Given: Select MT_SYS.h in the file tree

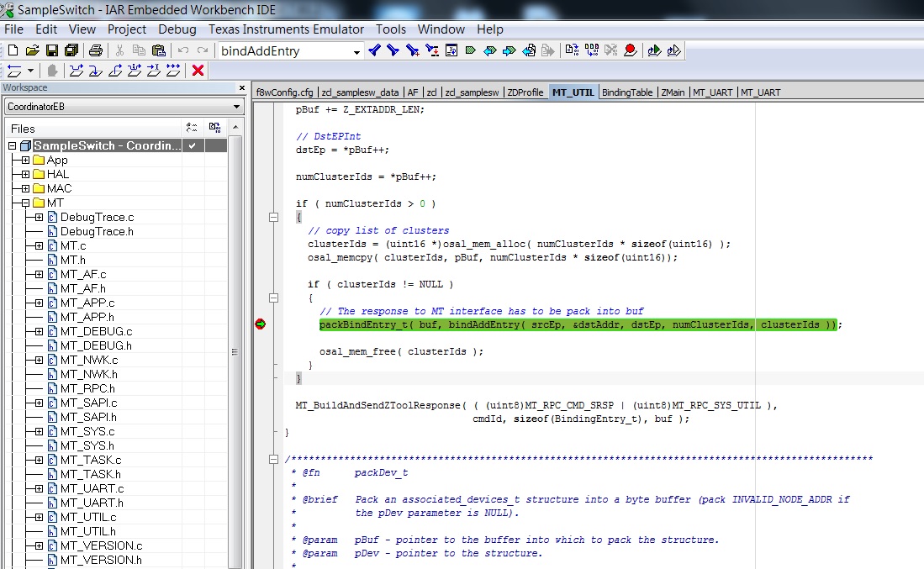Looking at the screenshot, I should 87,446.
